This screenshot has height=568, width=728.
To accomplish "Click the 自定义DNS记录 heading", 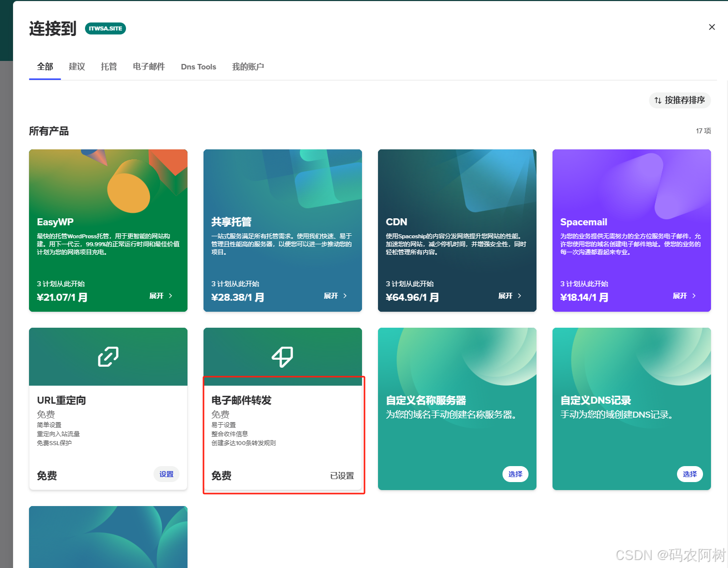I will pos(595,400).
